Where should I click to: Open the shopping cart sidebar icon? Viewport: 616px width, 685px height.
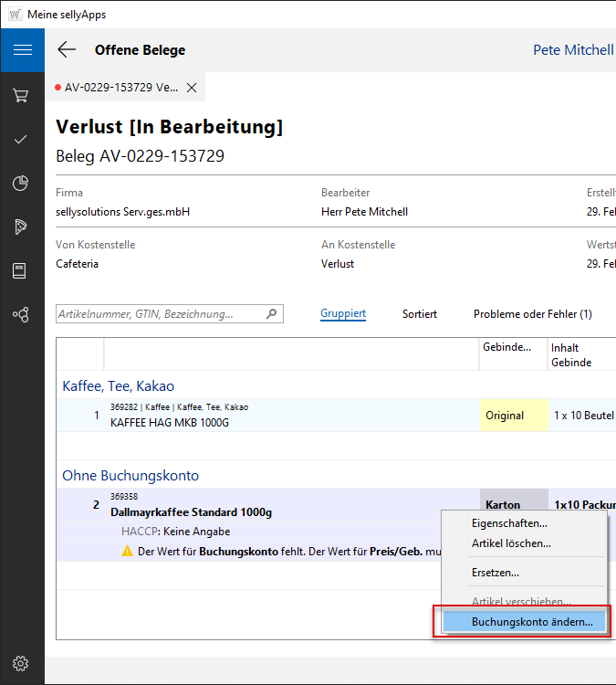21,95
